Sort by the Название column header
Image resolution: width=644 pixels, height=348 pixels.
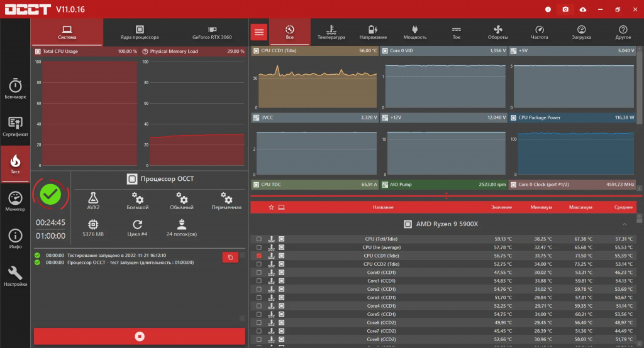click(x=383, y=207)
